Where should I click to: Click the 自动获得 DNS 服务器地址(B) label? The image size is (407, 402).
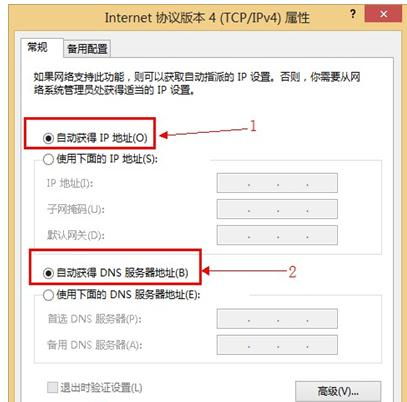click(122, 273)
